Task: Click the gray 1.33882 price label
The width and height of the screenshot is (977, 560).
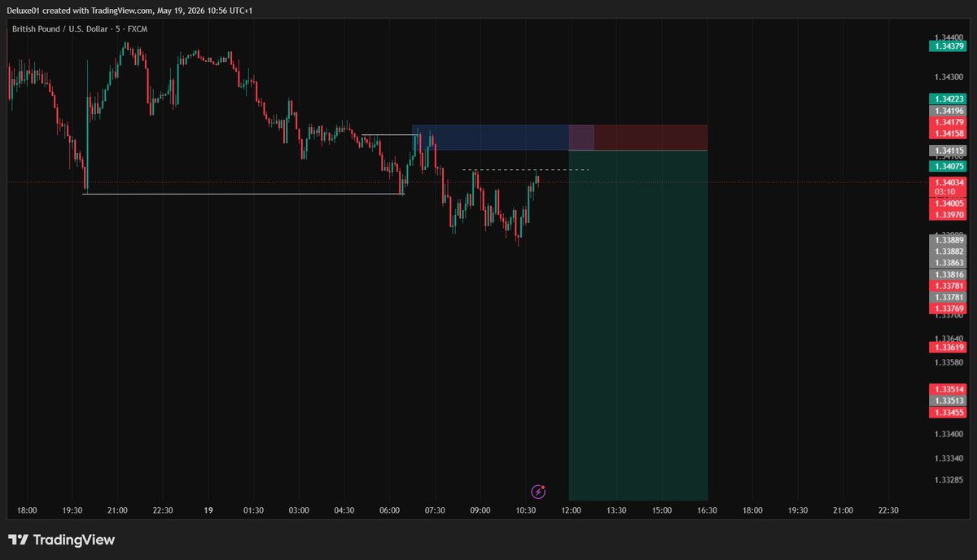Action: 947,252
